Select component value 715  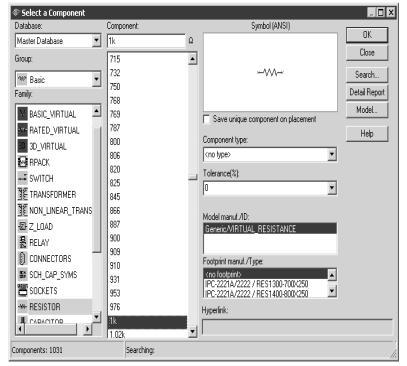tap(115, 59)
